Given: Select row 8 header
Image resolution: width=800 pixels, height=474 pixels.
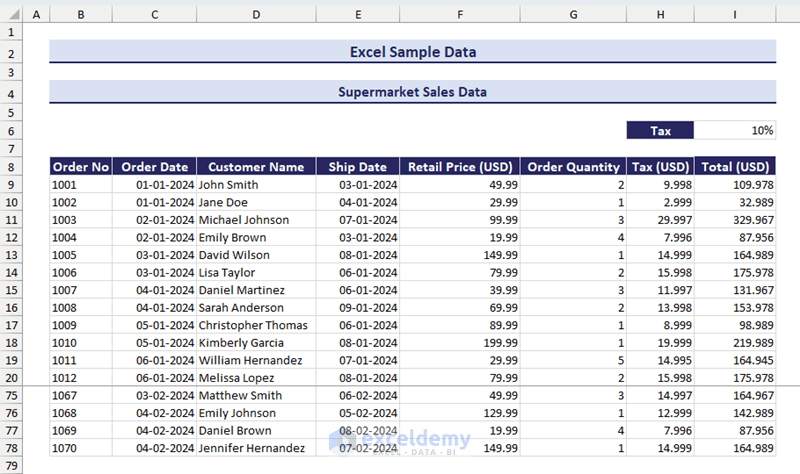Looking at the screenshot, I should coord(11,167).
